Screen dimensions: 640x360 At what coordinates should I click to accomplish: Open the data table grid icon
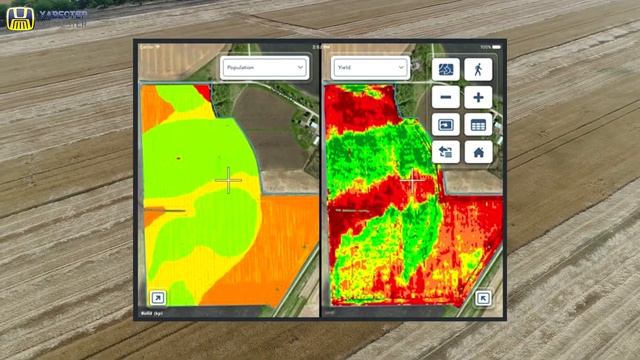478,124
